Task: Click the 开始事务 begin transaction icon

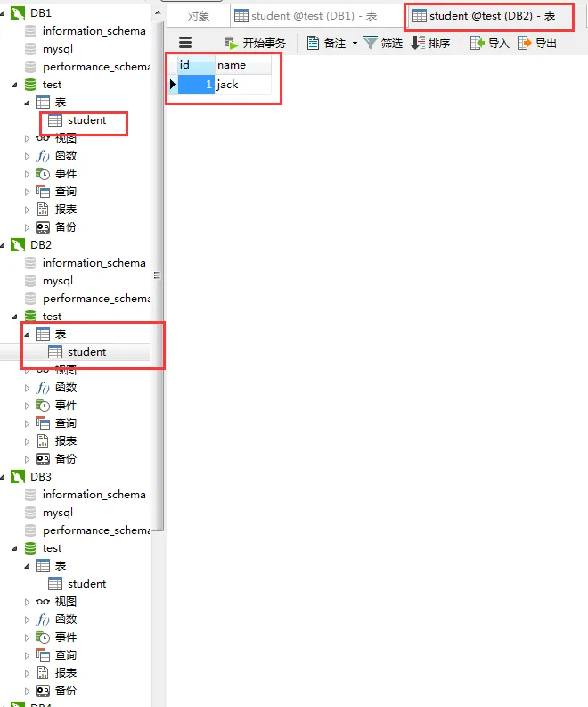Action: point(231,44)
